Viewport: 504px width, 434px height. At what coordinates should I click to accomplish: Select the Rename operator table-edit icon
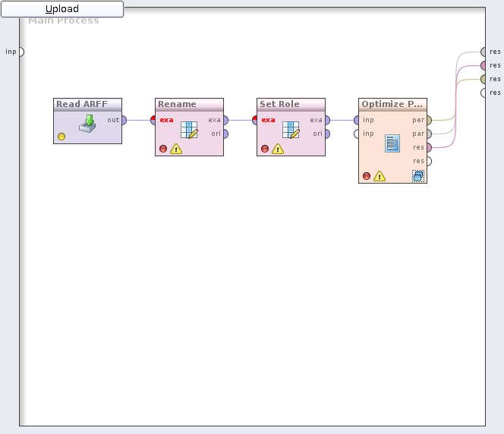tap(189, 130)
